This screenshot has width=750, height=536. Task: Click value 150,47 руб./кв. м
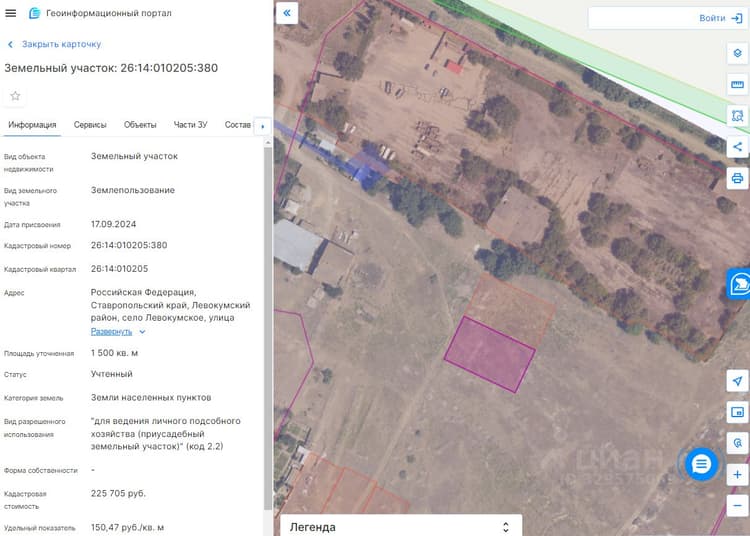pyautogui.click(x=127, y=527)
